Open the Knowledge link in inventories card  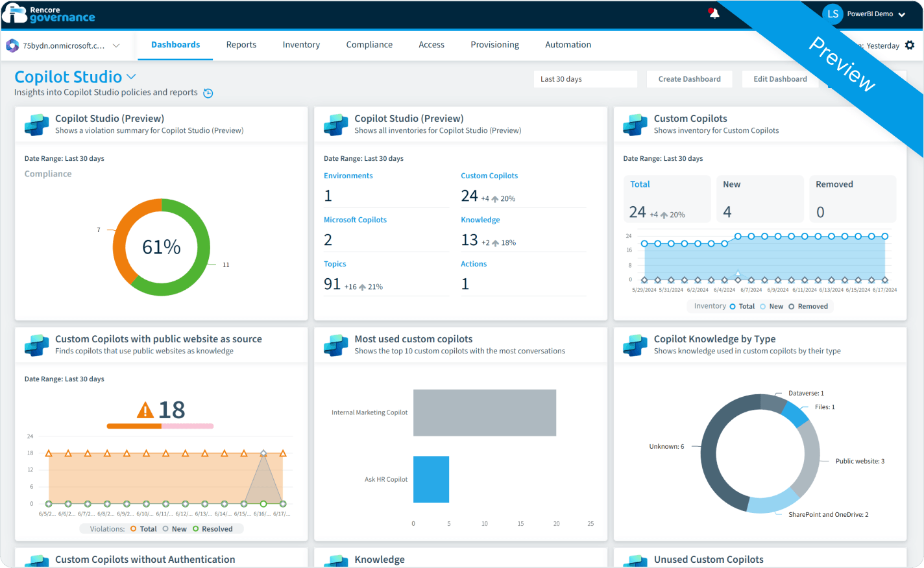[480, 220]
